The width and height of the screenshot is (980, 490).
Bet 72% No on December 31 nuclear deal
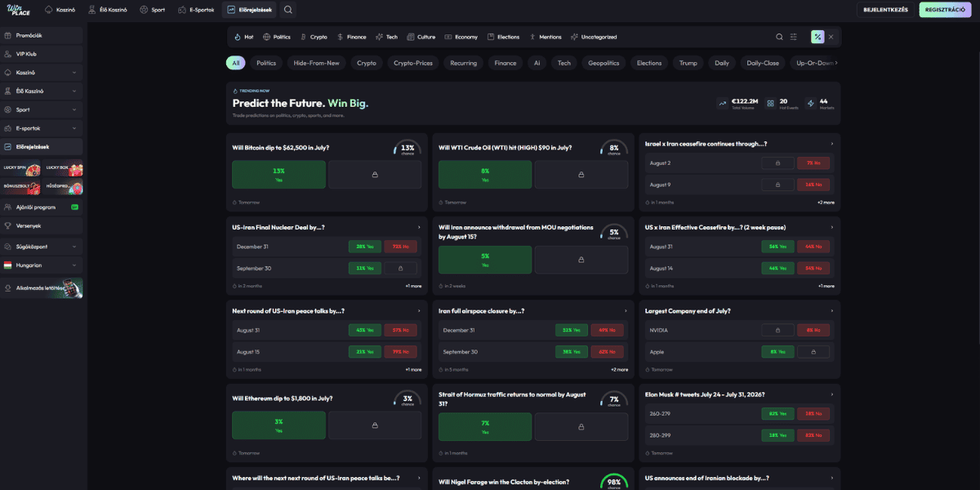(400, 247)
